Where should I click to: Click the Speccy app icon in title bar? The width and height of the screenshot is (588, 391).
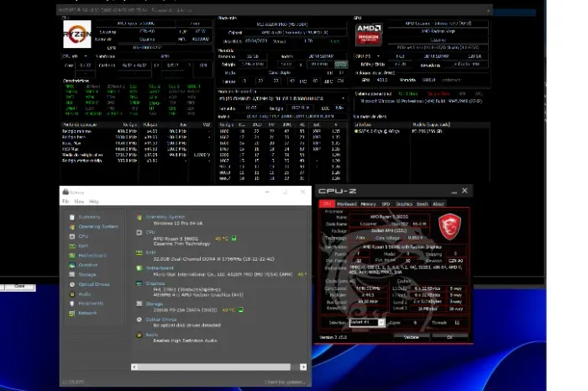point(66,192)
